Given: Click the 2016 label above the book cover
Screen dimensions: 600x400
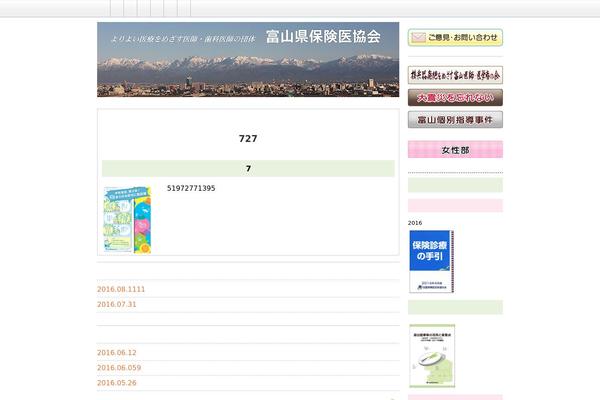Looking at the screenshot, I should coord(415,223).
